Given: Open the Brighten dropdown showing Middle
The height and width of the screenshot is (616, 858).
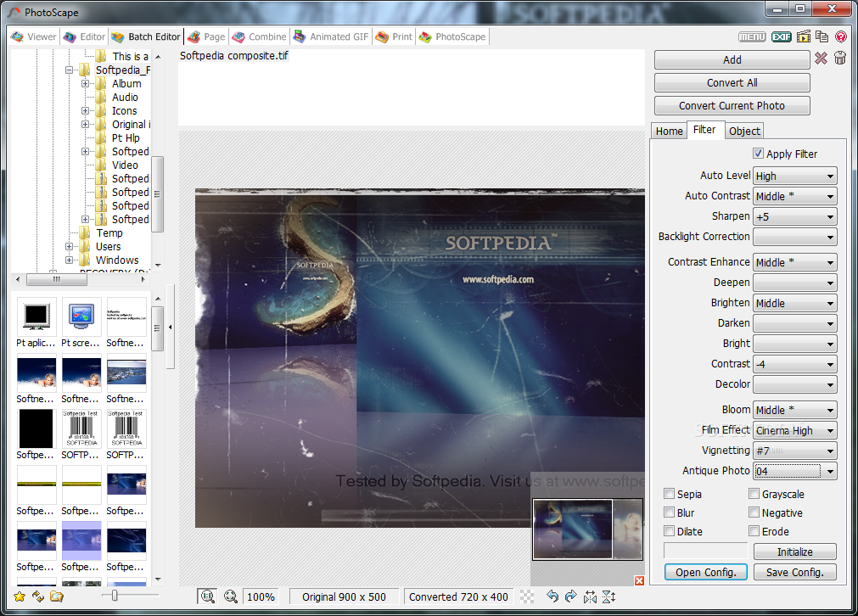Looking at the screenshot, I should [x=795, y=303].
